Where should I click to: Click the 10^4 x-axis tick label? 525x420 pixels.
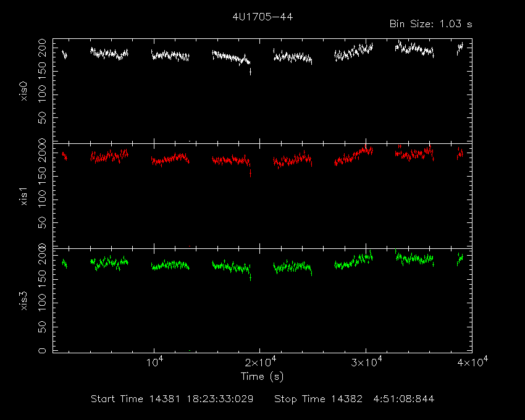pyautogui.click(x=154, y=362)
